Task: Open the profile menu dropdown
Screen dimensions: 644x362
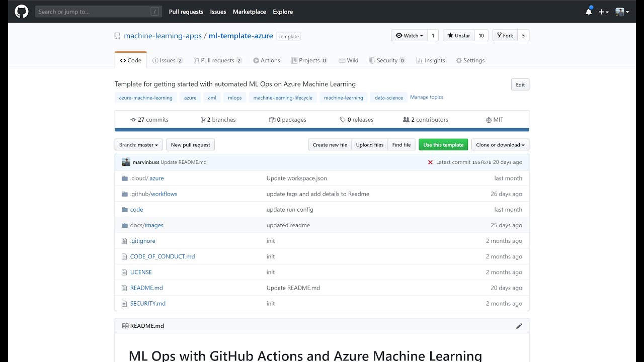Action: (x=622, y=11)
